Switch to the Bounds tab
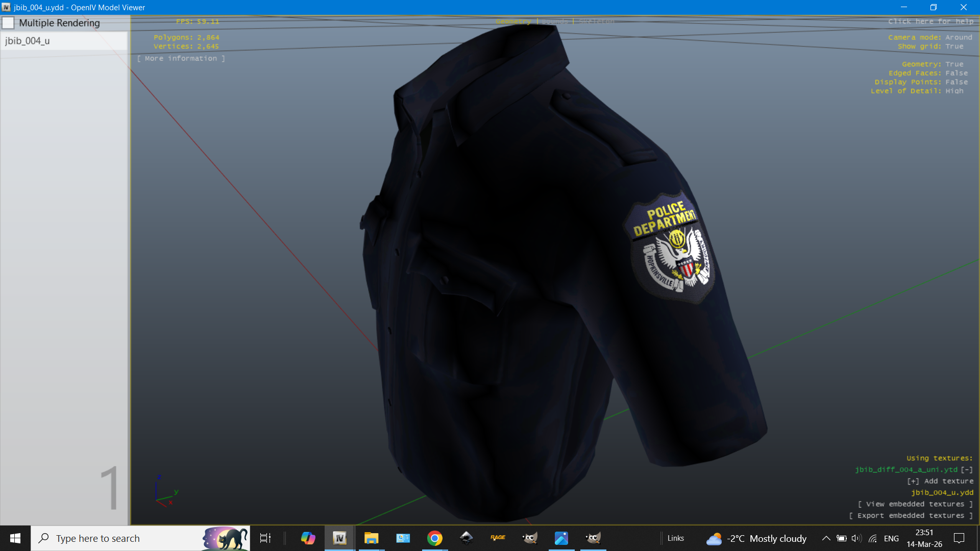This screenshot has height=551, width=980. 554,21
